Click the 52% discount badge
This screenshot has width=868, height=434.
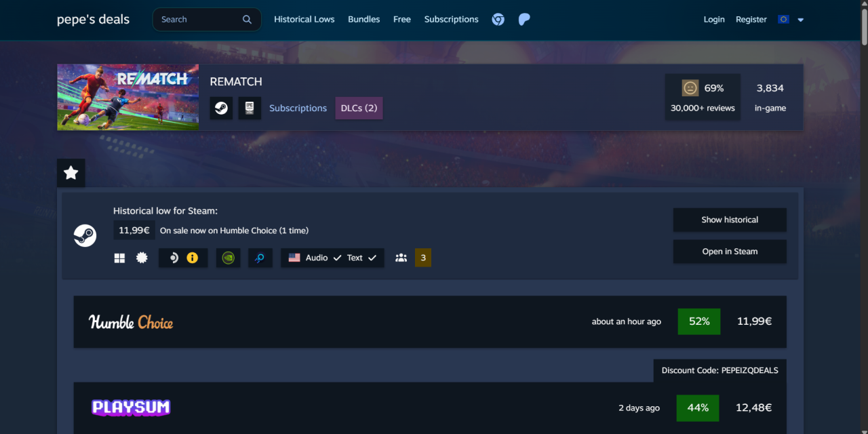pos(699,321)
